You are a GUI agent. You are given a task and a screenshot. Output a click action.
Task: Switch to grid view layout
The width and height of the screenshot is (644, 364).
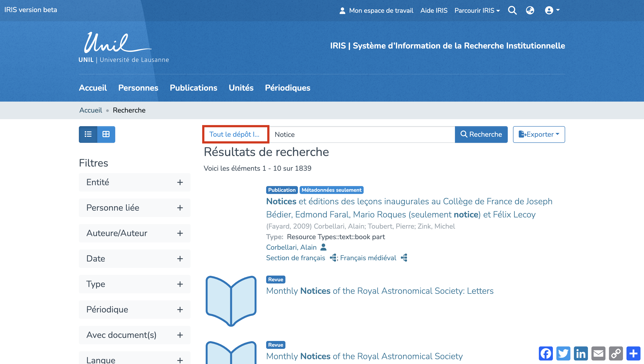(x=106, y=134)
